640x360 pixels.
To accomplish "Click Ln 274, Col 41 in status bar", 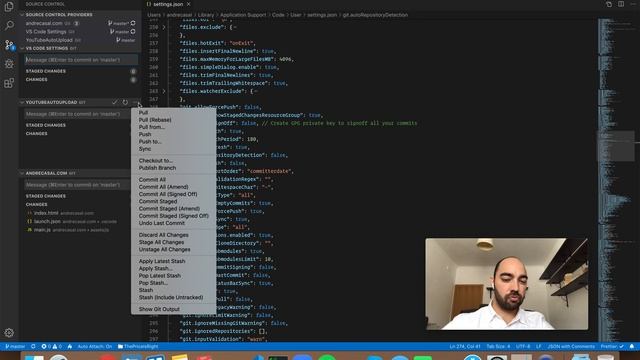I will [465, 346].
